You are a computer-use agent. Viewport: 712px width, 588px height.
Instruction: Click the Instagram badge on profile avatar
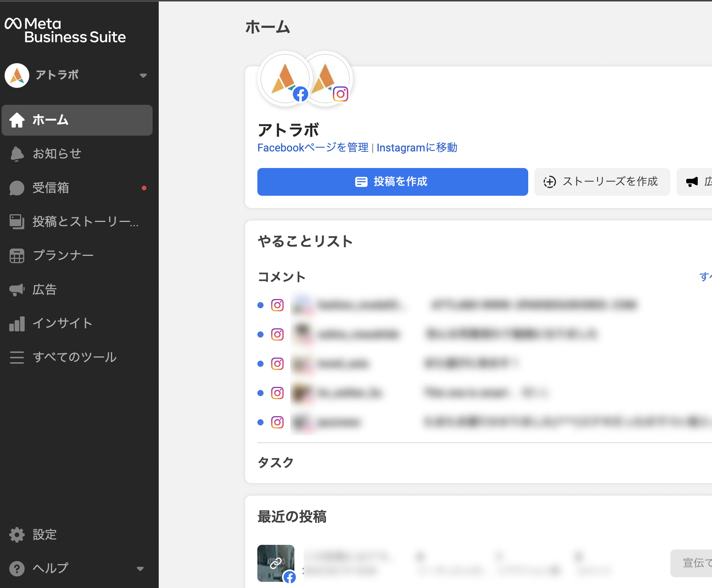pyautogui.click(x=341, y=94)
